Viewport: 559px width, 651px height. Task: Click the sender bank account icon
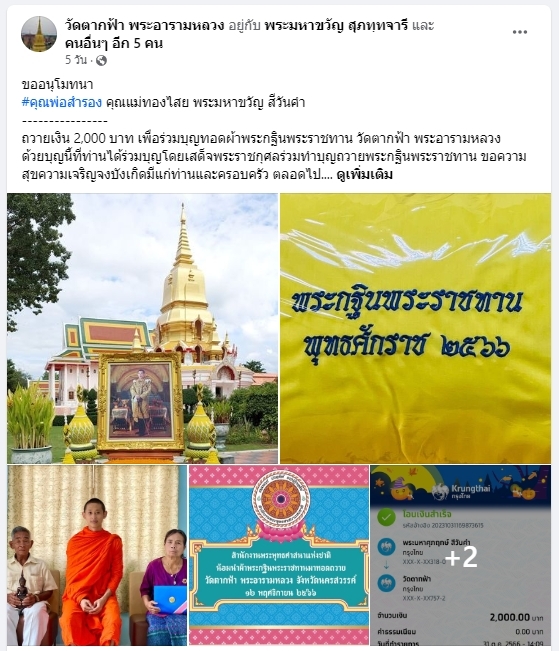(x=386, y=547)
